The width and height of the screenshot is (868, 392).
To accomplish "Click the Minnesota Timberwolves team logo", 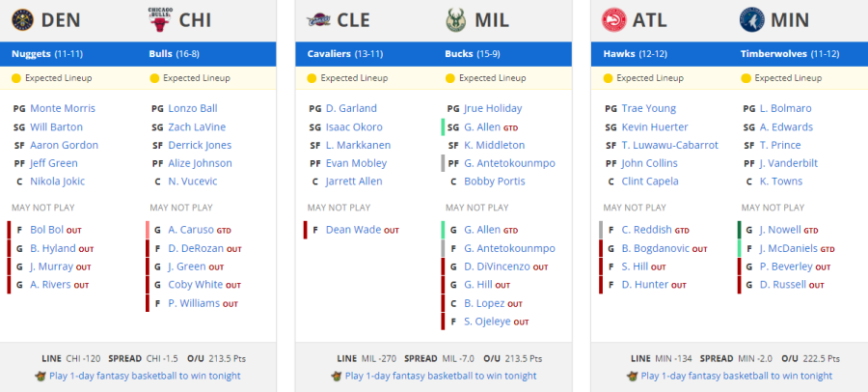I will point(751,20).
